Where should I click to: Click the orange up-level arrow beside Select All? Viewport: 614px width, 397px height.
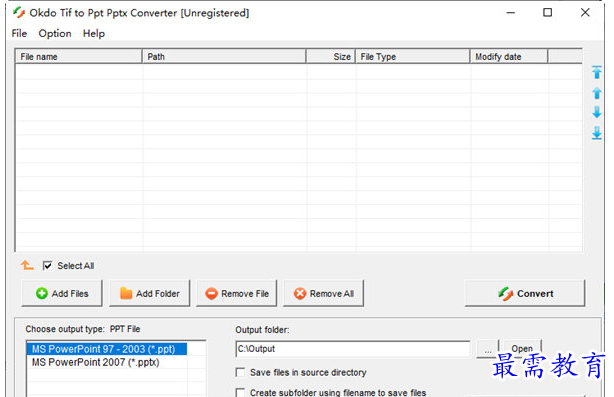pos(27,265)
